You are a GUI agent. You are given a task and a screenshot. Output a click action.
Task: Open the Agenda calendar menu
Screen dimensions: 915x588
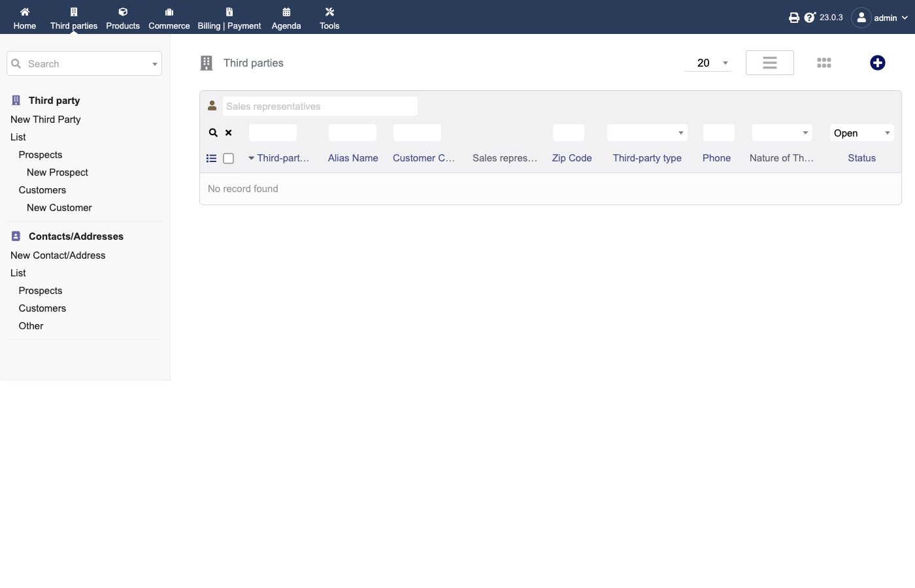click(x=286, y=18)
